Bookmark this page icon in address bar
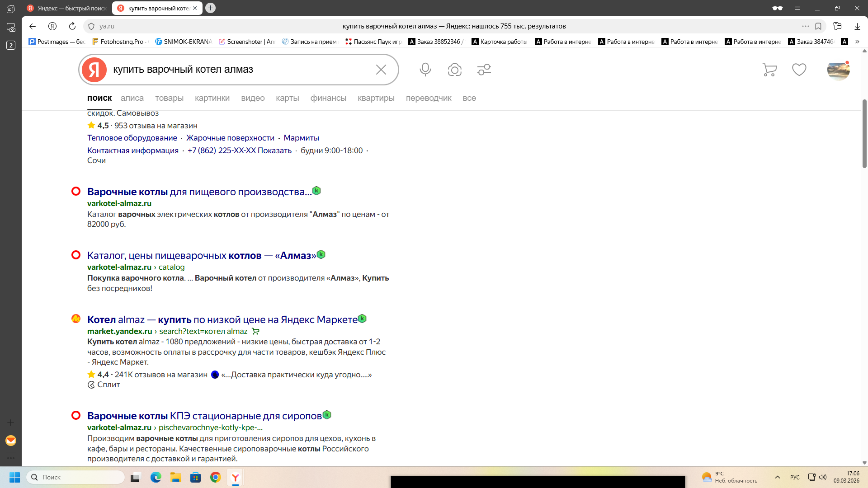 (818, 26)
